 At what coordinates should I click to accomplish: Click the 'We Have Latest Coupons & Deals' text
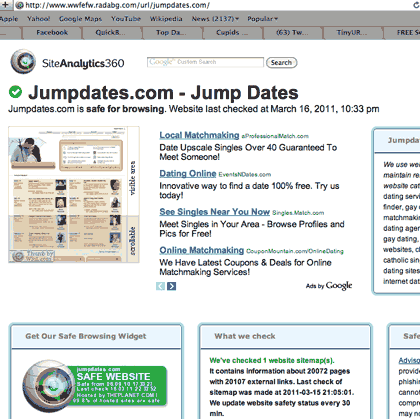click(245, 267)
